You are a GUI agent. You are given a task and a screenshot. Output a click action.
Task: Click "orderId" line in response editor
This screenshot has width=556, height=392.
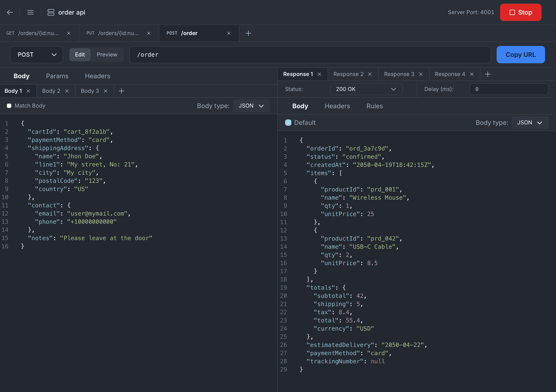click(349, 148)
